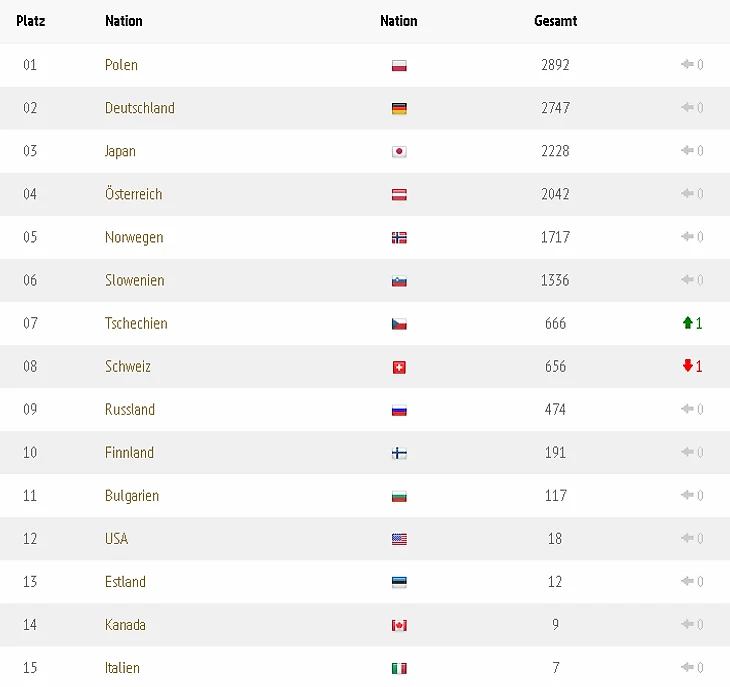
Task: Click the Canada flag icon
Action: (x=399, y=625)
